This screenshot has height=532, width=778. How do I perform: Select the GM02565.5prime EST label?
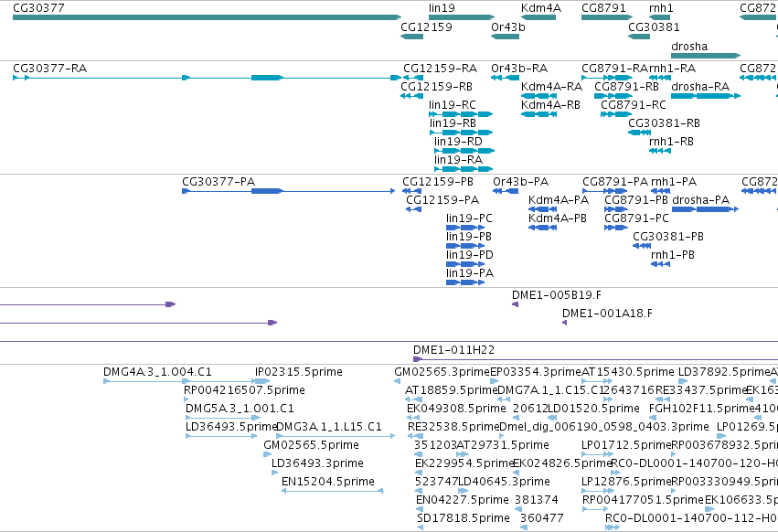coord(311,445)
